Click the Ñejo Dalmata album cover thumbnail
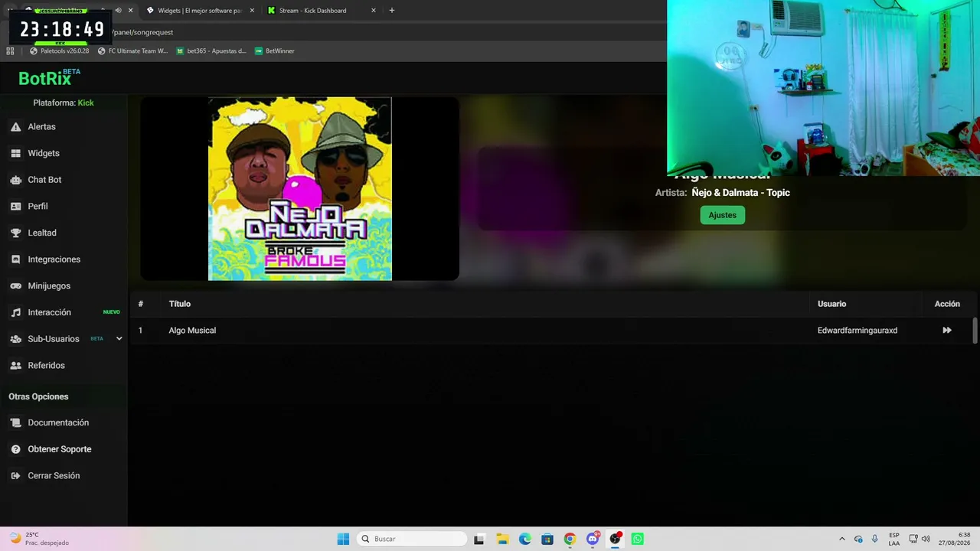The height and width of the screenshot is (551, 980). tap(300, 188)
